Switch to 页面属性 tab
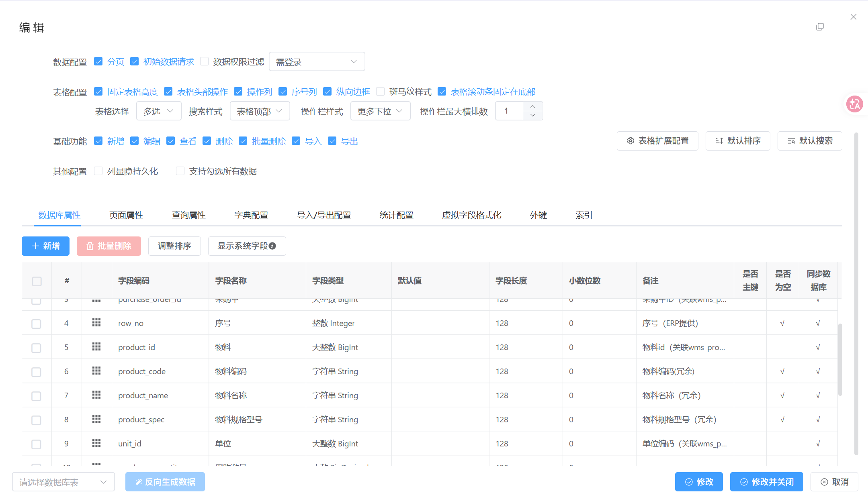This screenshot has width=868, height=497. click(x=126, y=215)
